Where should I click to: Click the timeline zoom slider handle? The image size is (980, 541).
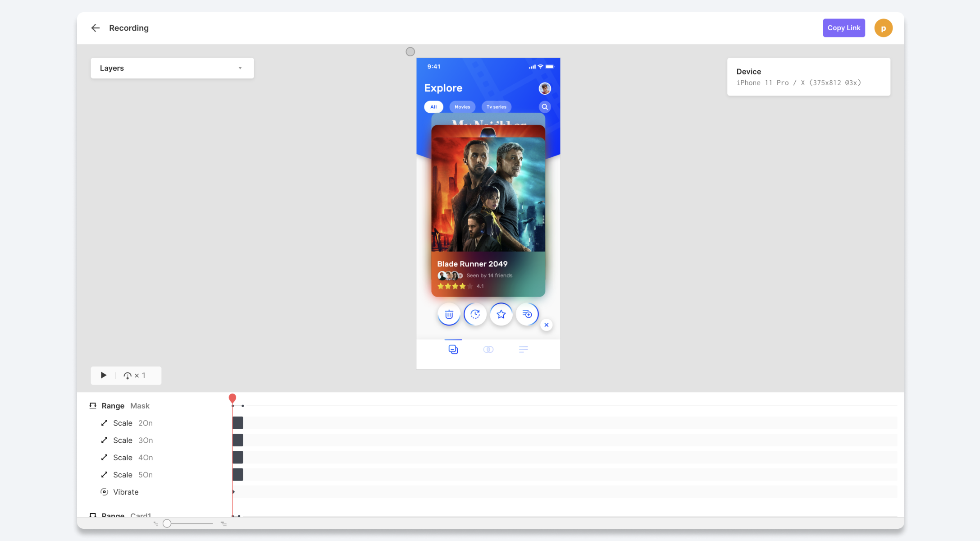coord(167,523)
